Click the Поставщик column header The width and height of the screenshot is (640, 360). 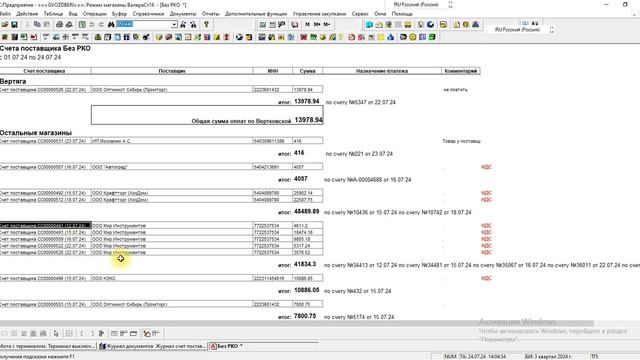pos(172,71)
